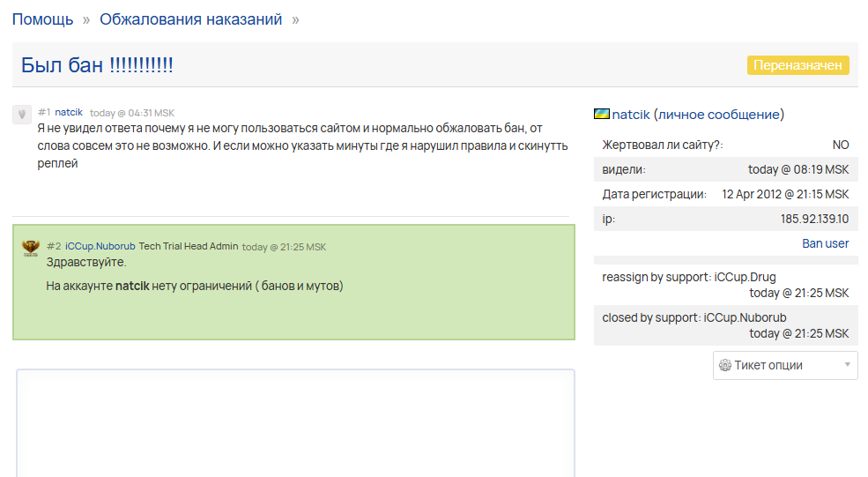Go to Помощь breadcrumb
868x477 pixels.
(41, 19)
